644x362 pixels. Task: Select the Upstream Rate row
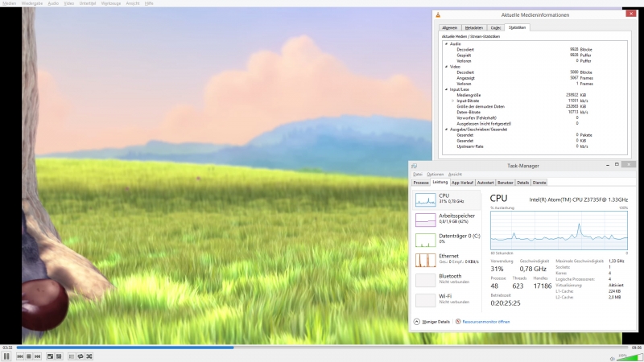pos(533,146)
